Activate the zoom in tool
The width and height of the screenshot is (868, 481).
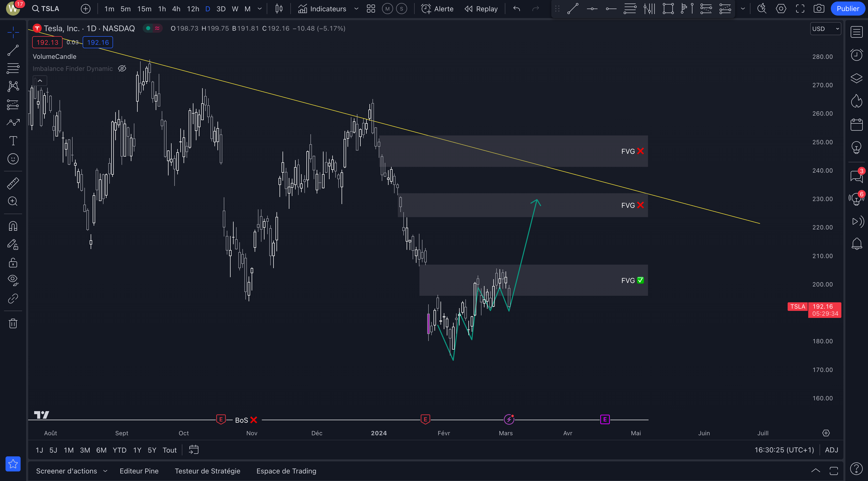click(13, 201)
